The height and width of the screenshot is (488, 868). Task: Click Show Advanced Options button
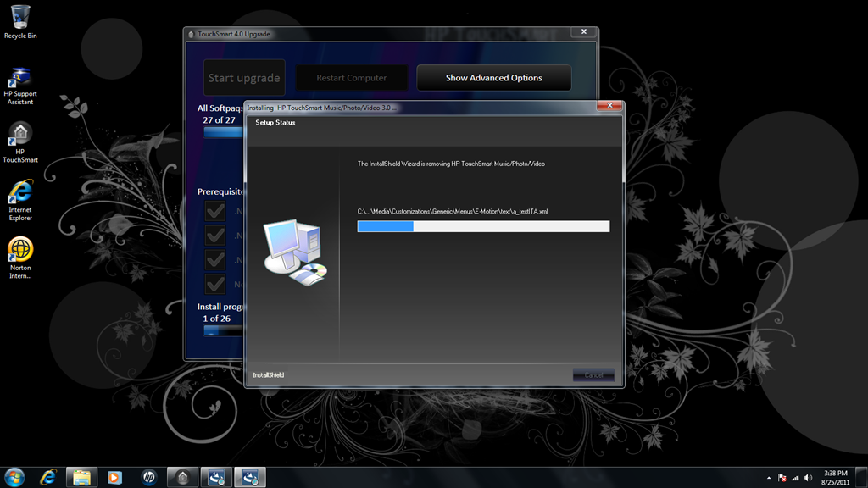[x=494, y=77]
